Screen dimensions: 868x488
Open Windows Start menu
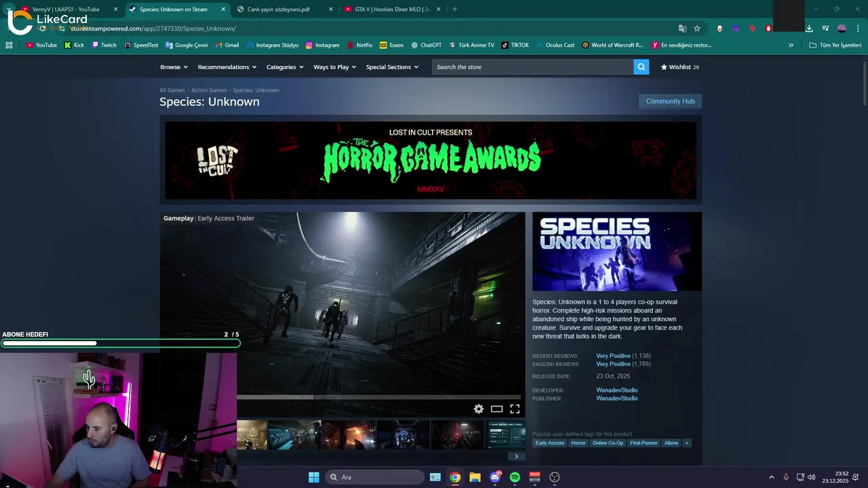(x=314, y=477)
